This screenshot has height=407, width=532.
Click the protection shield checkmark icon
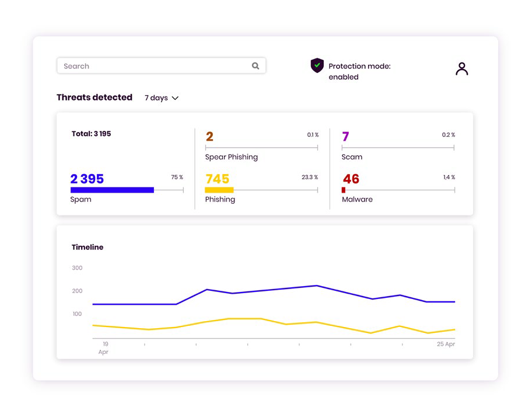pyautogui.click(x=317, y=65)
